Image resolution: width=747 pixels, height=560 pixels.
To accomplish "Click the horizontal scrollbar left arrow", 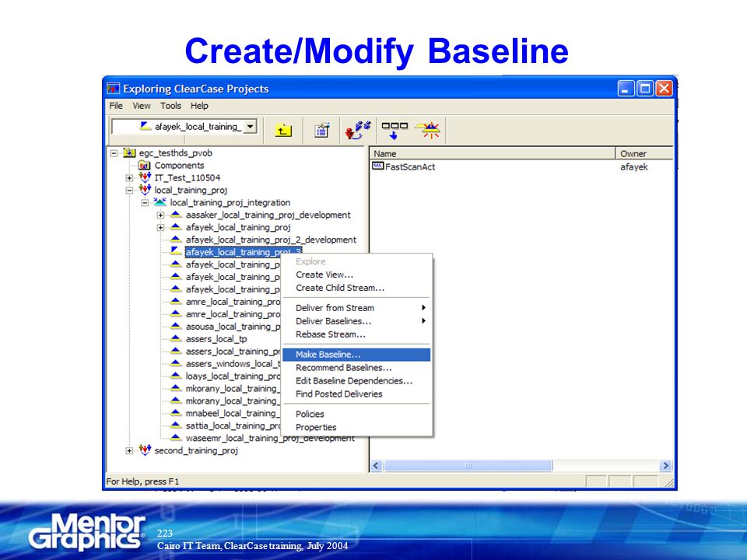I will [x=376, y=465].
